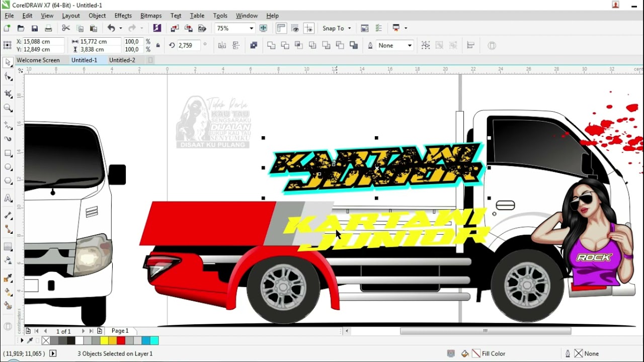Save the document
Screen dimensions: 644x362
pos(35,28)
